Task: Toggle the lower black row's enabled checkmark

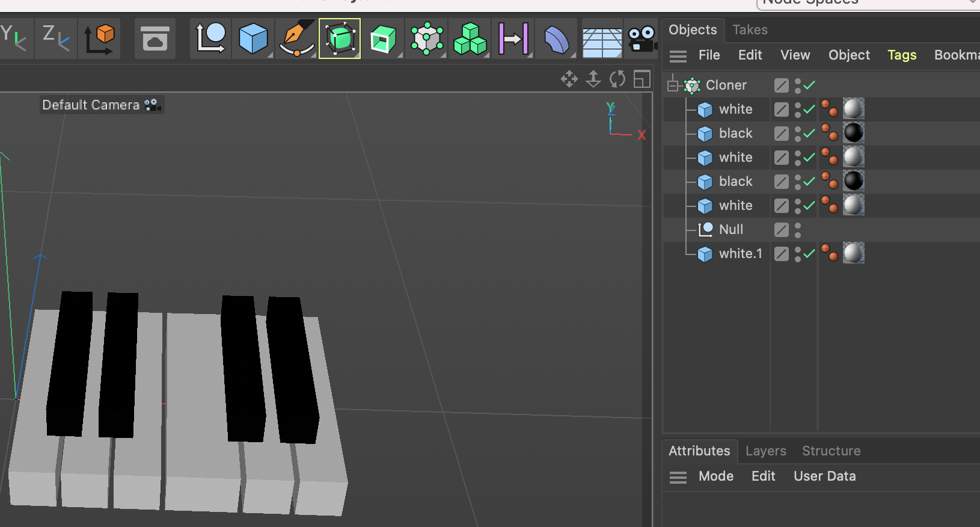Action: 809,181
